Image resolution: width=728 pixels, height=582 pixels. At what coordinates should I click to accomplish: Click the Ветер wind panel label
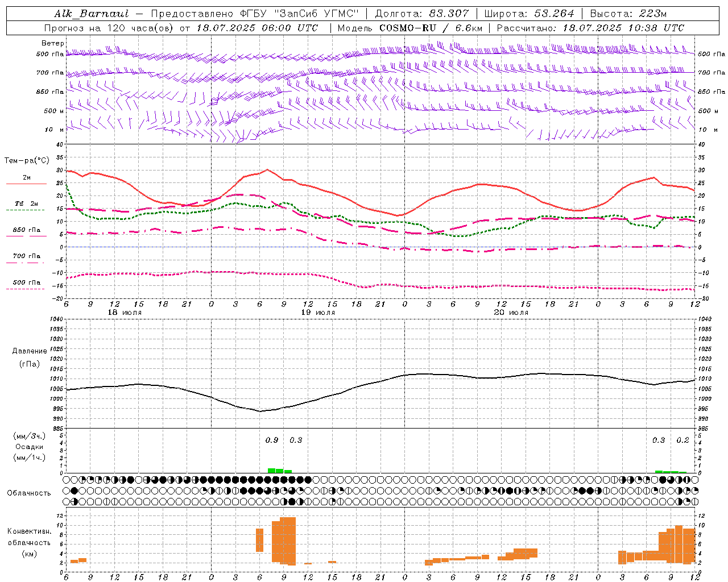click(53, 43)
